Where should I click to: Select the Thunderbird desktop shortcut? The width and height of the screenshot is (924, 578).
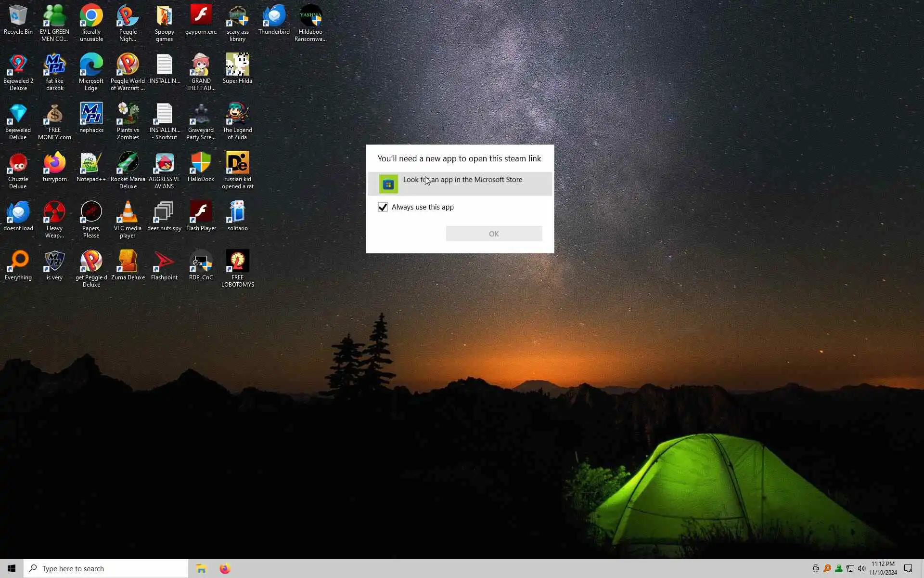pyautogui.click(x=274, y=20)
